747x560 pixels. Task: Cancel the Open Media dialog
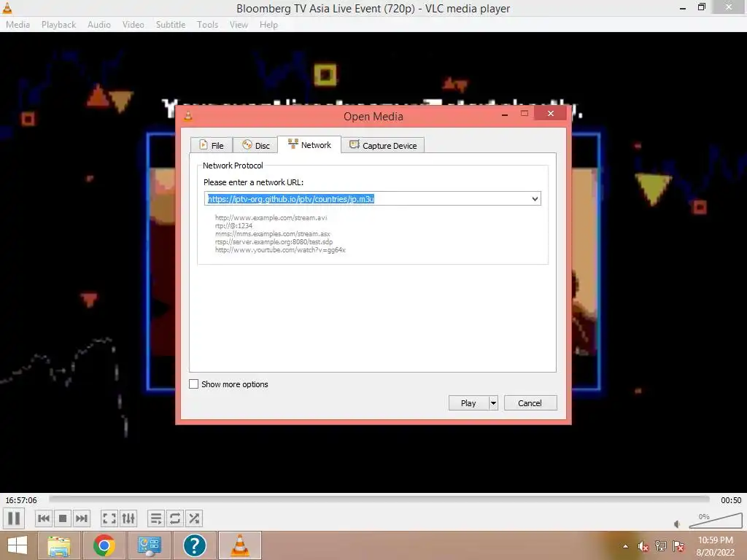(x=530, y=402)
